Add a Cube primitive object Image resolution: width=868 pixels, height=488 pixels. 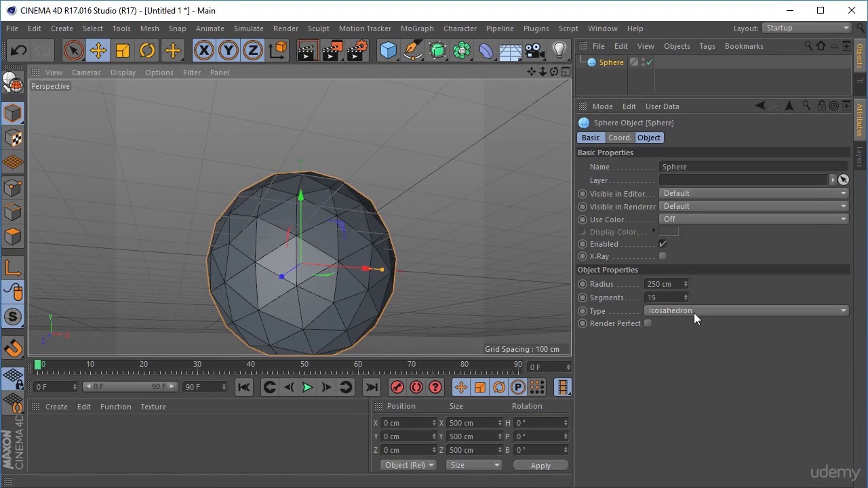coord(388,51)
